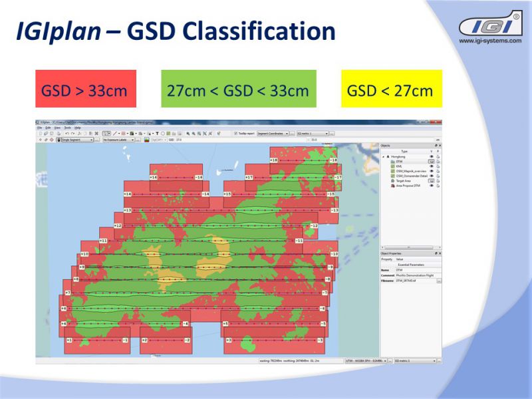Open the View menu
Viewport: 532px width, 399px height.
tap(57, 128)
